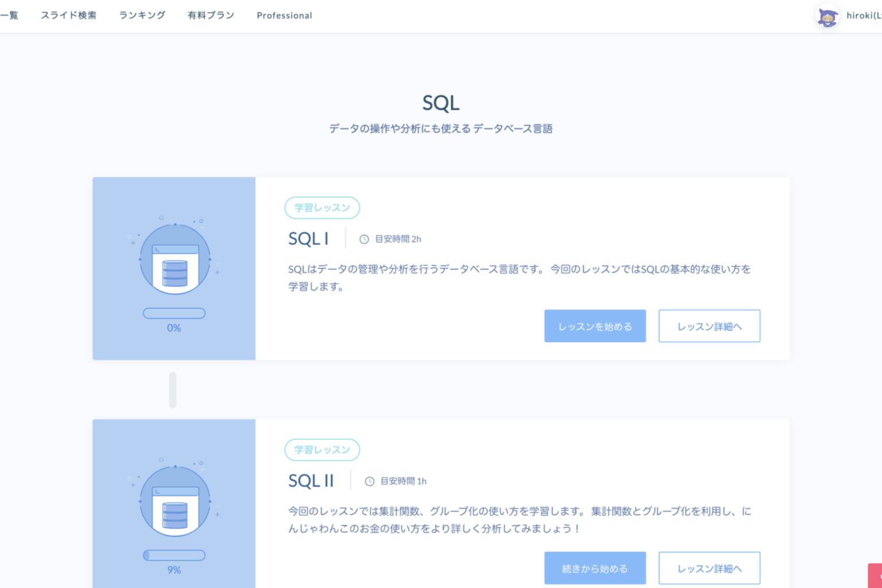Select 有料プラン in the navigation bar
This screenshot has height=588, width=882.
pyautogui.click(x=211, y=16)
